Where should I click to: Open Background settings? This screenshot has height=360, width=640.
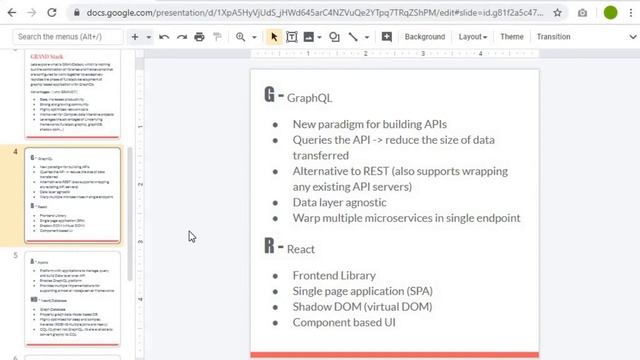425,37
